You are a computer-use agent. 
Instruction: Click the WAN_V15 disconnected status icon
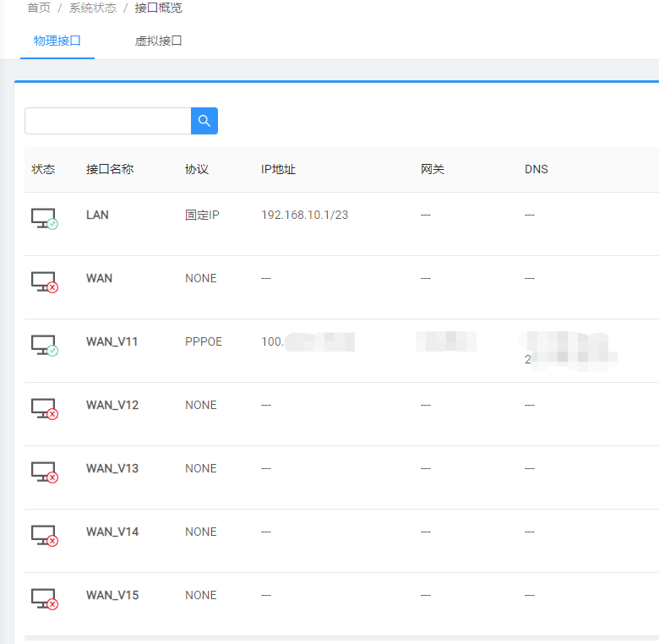44,599
